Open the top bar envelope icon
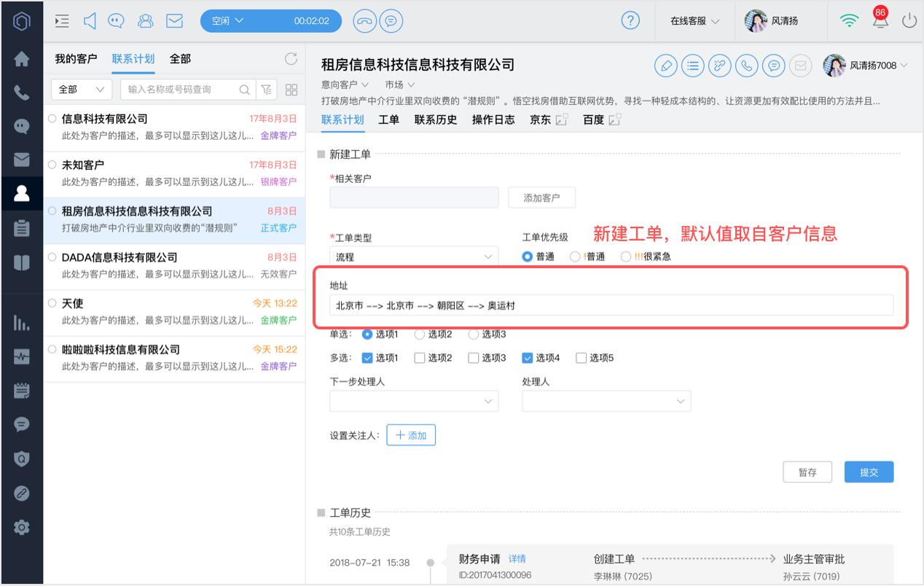924x586 pixels. pos(174,21)
